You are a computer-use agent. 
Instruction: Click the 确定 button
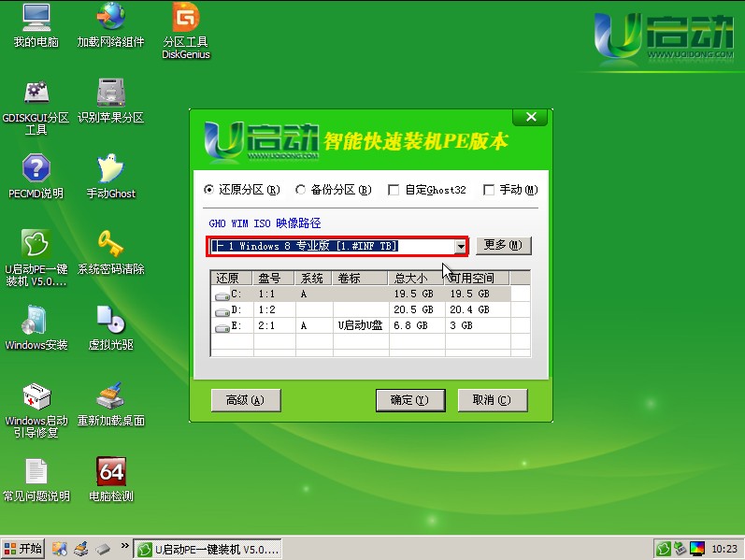point(410,400)
